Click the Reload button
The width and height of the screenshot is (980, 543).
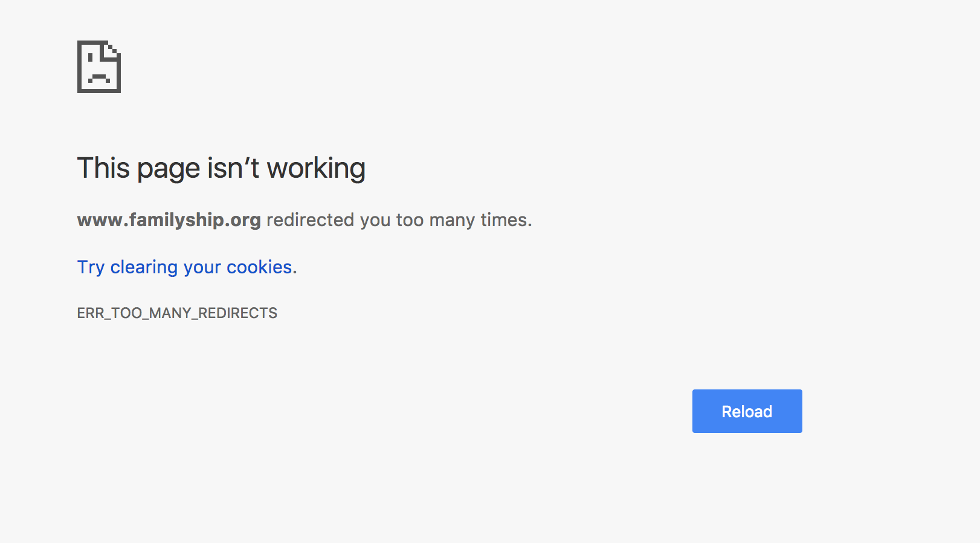pos(747,411)
